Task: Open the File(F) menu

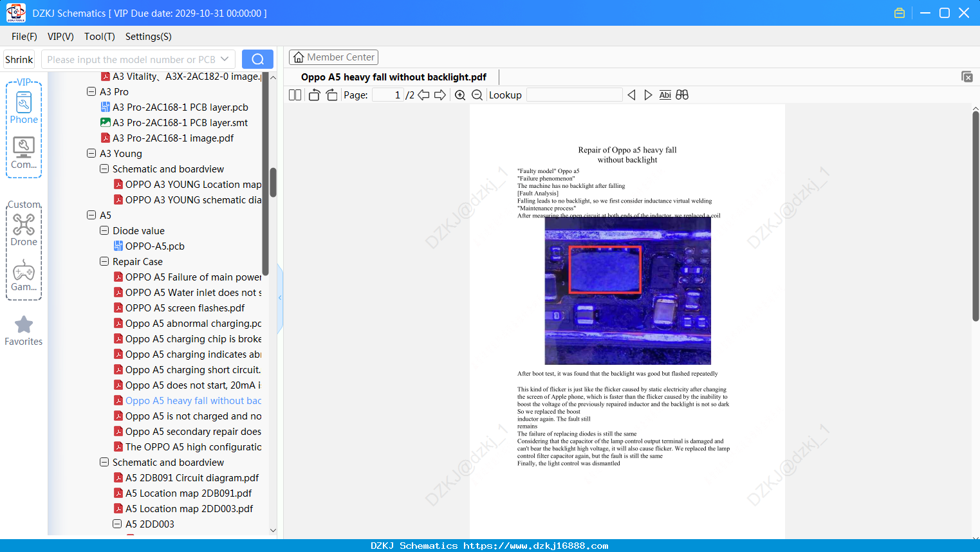Action: [24, 37]
